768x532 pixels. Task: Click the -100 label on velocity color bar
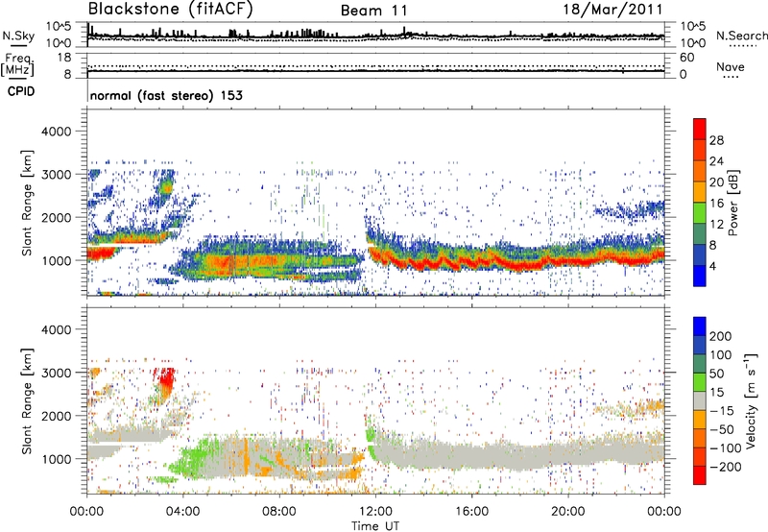tap(725, 448)
